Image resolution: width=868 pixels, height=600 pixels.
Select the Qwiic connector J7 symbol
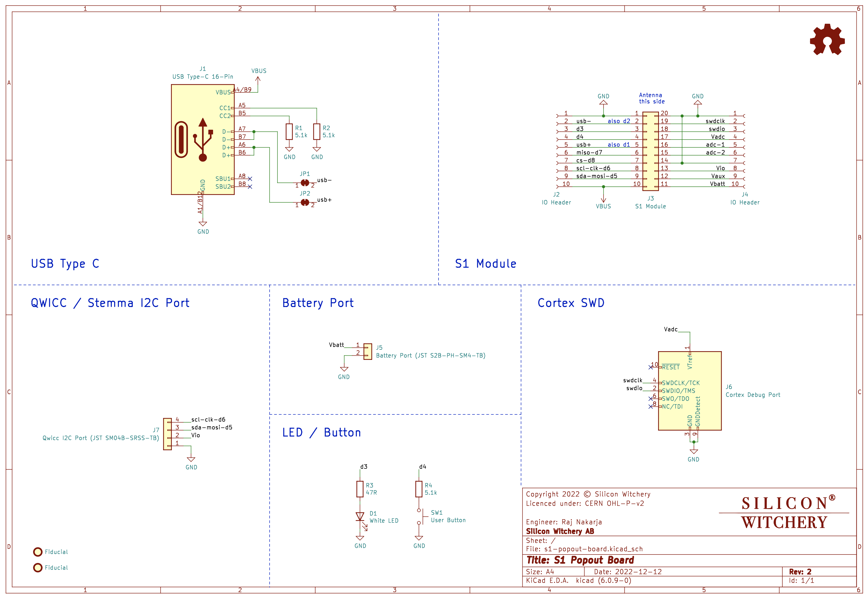pos(167,434)
